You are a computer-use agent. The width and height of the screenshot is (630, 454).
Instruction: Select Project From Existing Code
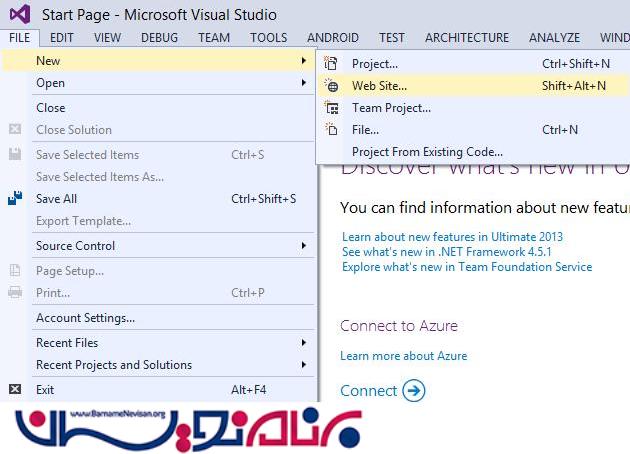[427, 152]
